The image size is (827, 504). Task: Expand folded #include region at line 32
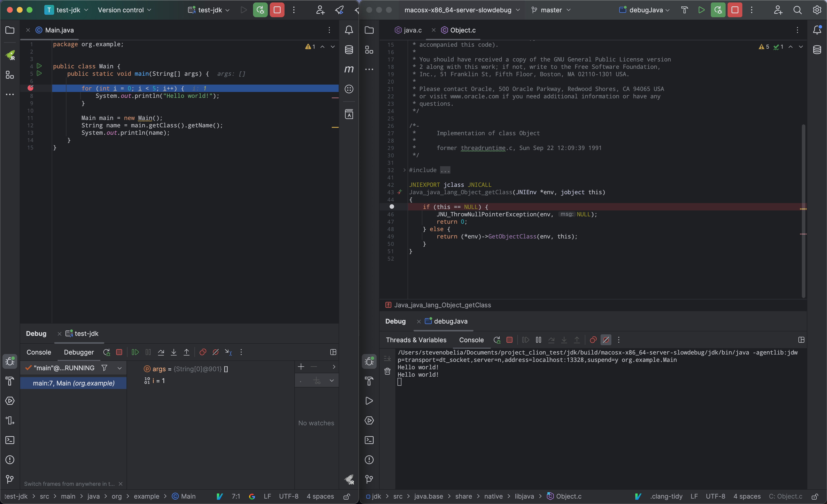coord(404,170)
